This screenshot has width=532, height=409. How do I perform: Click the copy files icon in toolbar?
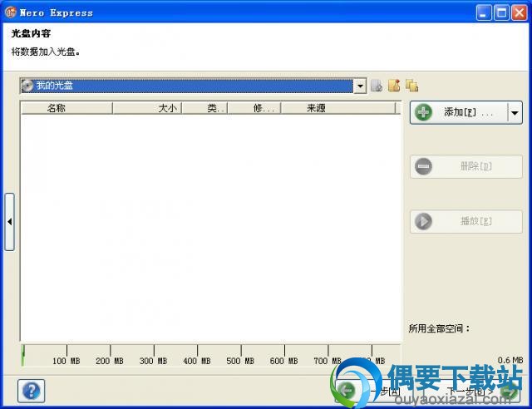pos(412,86)
